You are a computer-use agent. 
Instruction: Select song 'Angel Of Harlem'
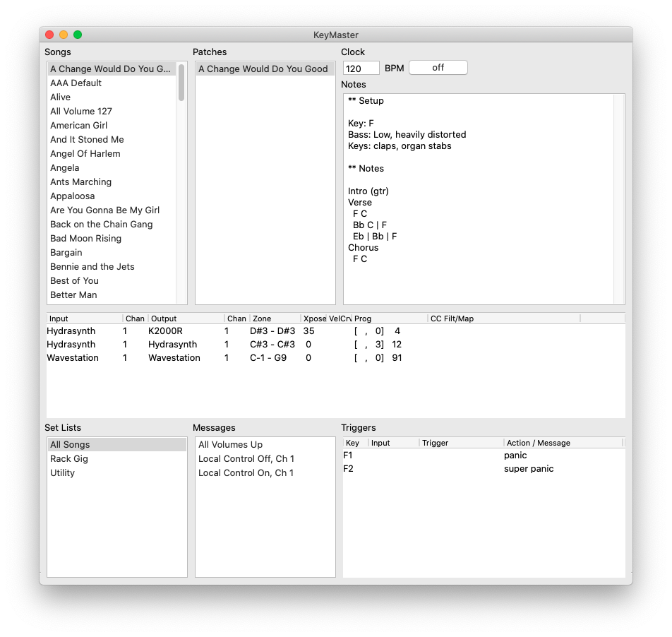(112, 154)
